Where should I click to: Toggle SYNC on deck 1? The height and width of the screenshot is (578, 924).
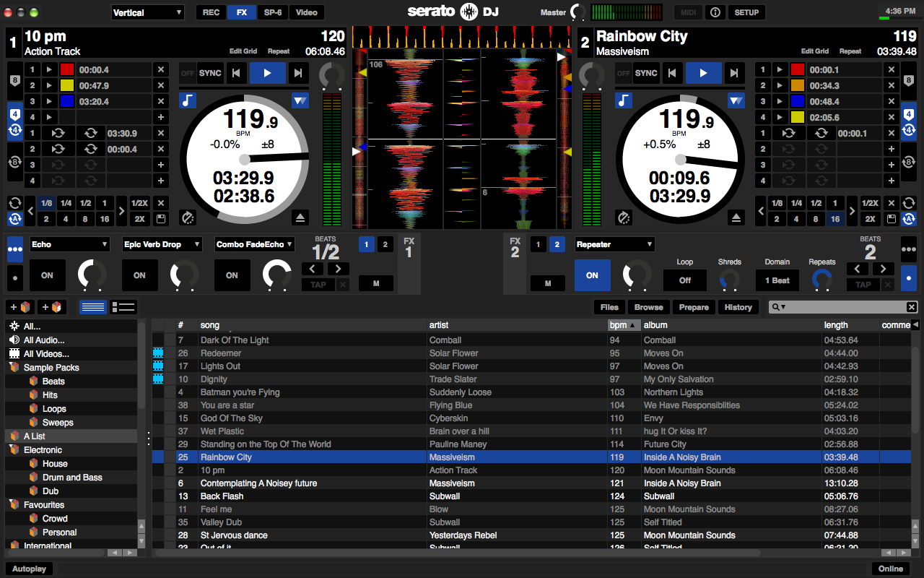point(210,73)
